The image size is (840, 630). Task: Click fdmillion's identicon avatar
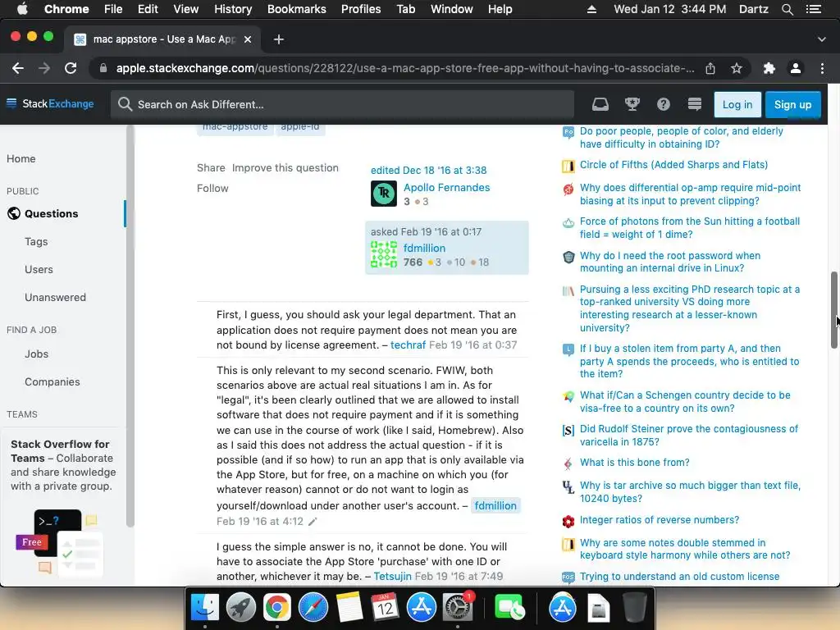(384, 254)
